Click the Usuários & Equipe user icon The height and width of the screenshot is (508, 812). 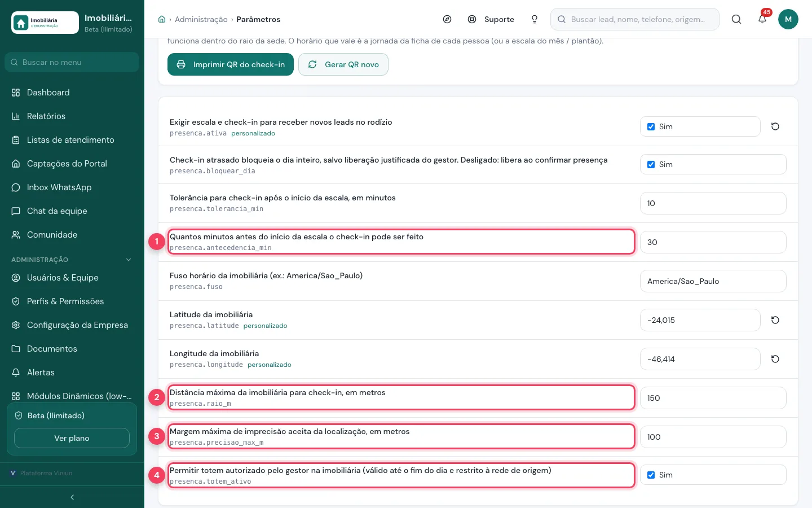pos(16,278)
